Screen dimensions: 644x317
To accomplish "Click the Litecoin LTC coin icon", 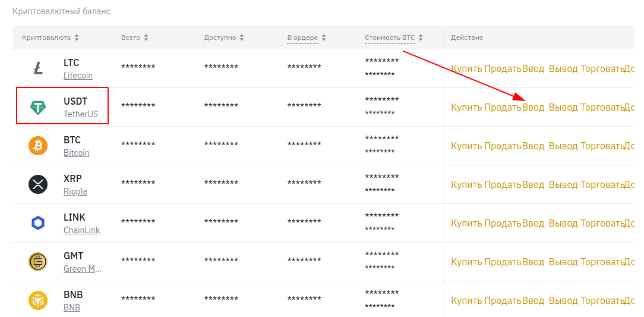I will coord(38,68).
